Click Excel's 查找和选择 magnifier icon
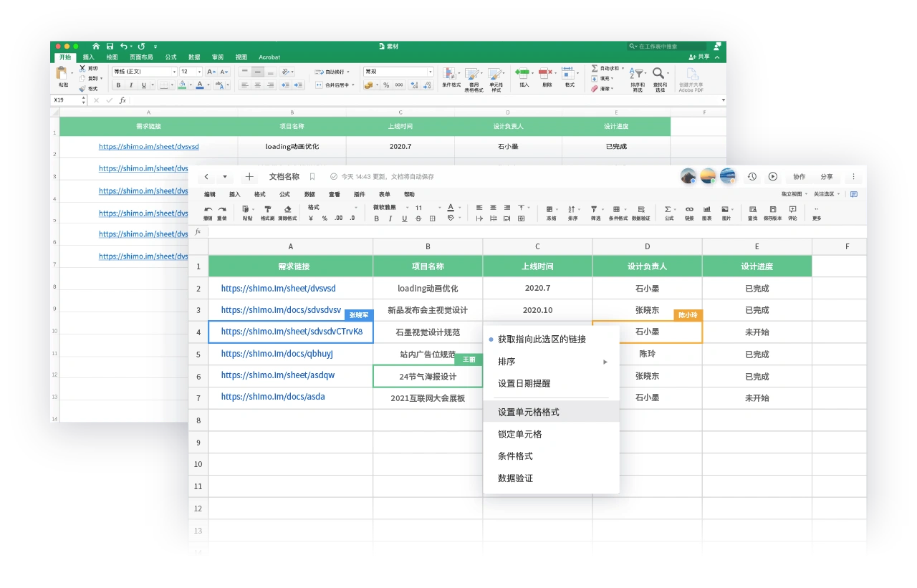Viewport: 917px width, 588px height. [x=658, y=74]
